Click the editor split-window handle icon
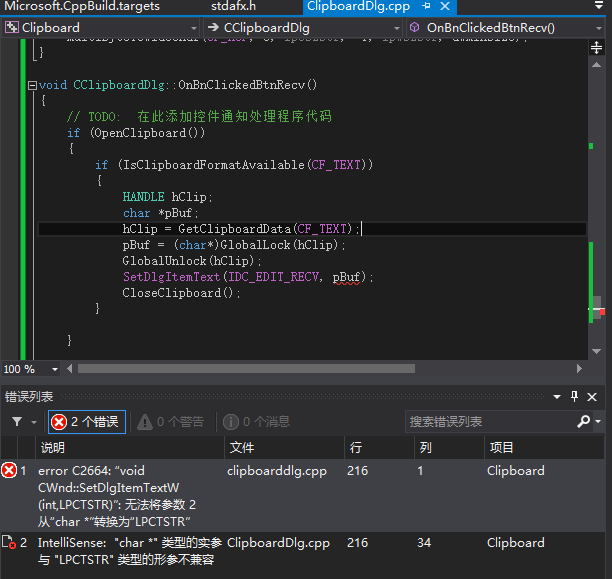612x579 pixels. (x=596, y=48)
